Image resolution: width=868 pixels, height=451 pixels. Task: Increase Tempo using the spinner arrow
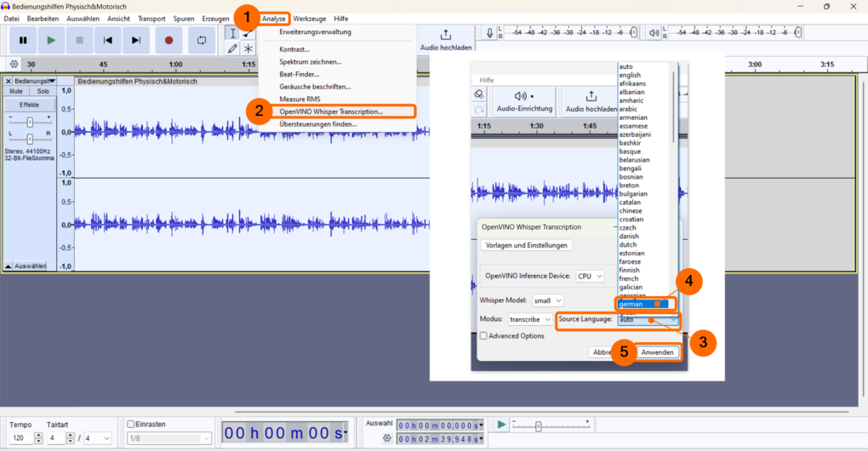point(38,436)
